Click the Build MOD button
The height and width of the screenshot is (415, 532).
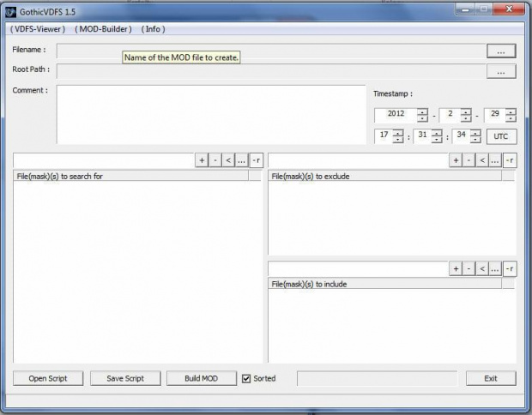pos(201,378)
